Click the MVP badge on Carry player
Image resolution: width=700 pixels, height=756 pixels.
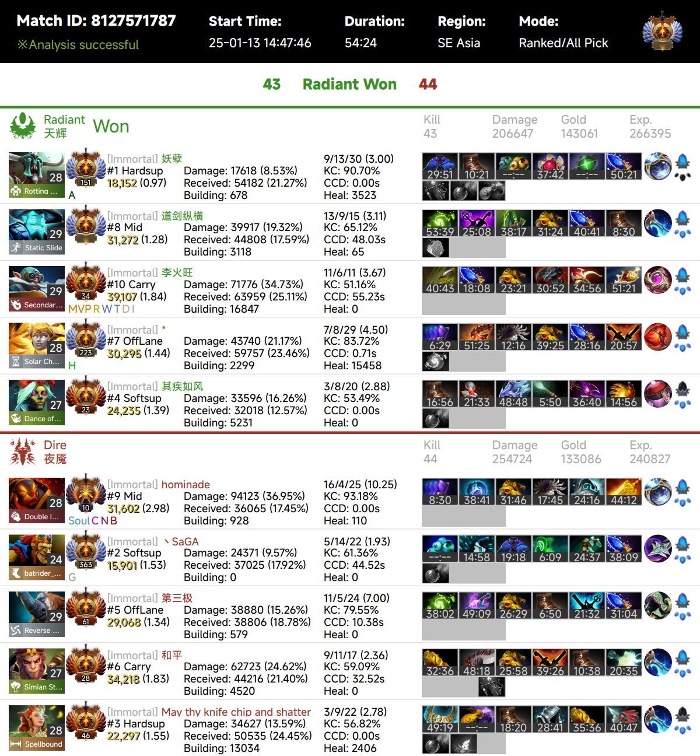pyautogui.click(x=79, y=309)
